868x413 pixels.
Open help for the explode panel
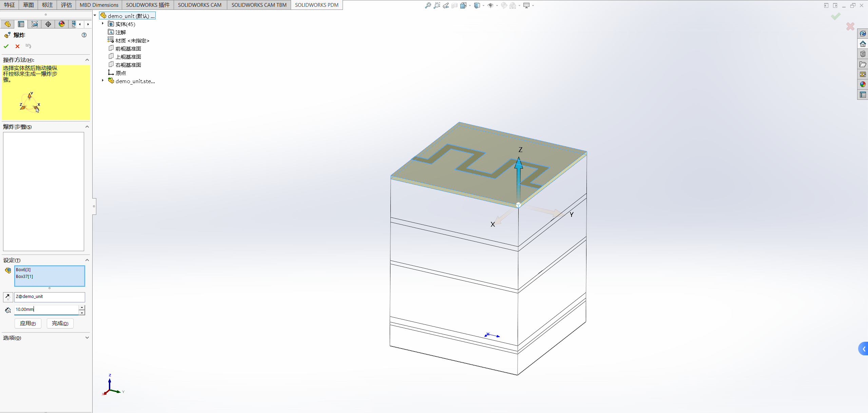tap(84, 35)
